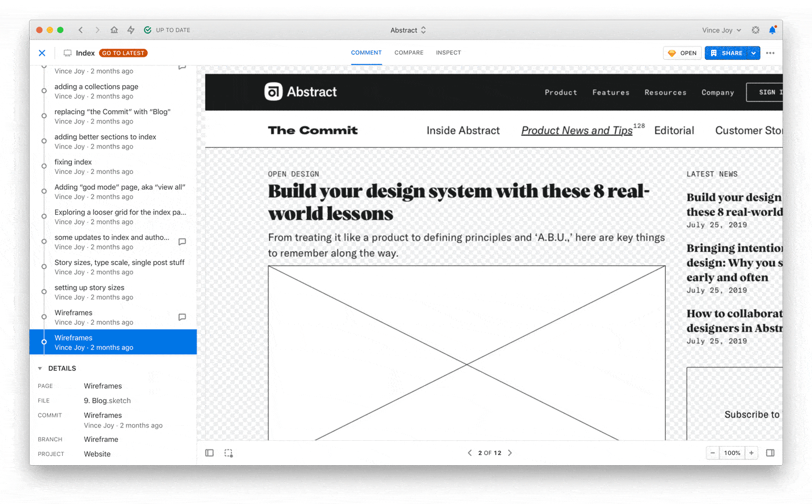Screen dimensions: 812x504
Task: Click the green sync status check icon
Action: [147, 30]
